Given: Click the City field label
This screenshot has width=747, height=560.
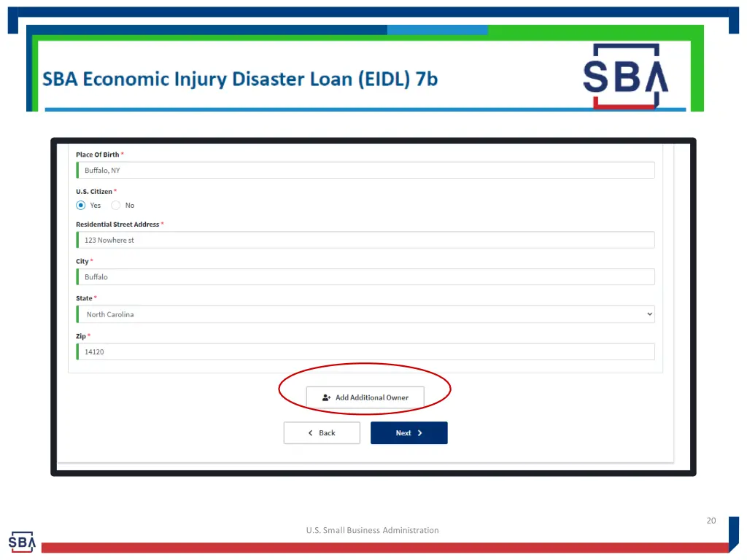Looking at the screenshot, I should (x=82, y=262).
